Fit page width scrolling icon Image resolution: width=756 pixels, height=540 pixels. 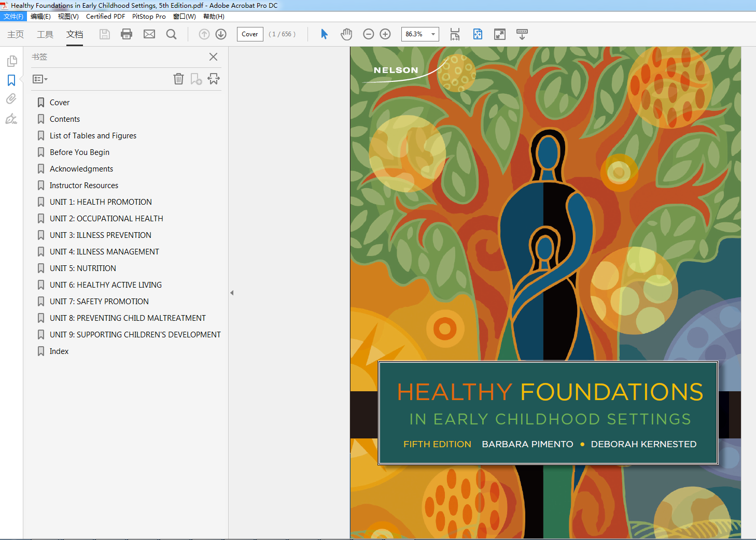(455, 34)
